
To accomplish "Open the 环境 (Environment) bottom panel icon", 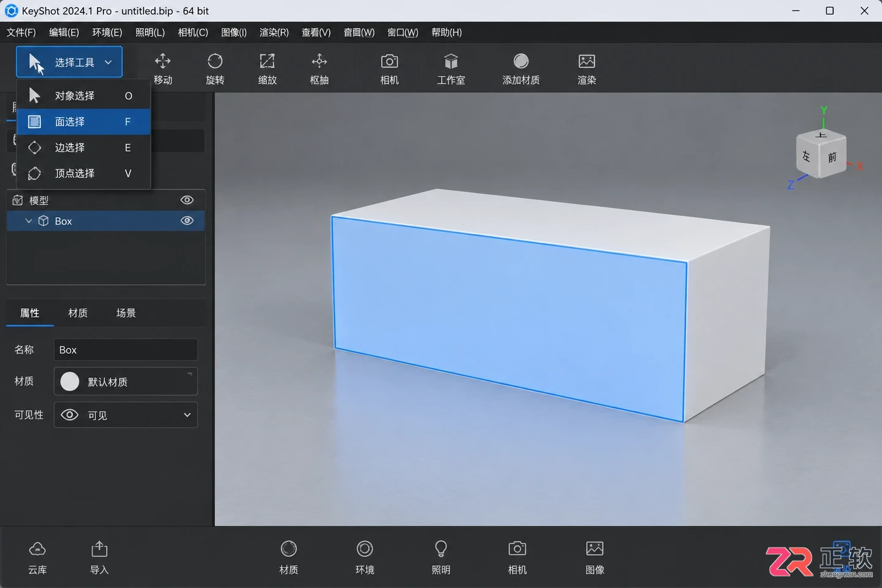I will [x=364, y=549].
